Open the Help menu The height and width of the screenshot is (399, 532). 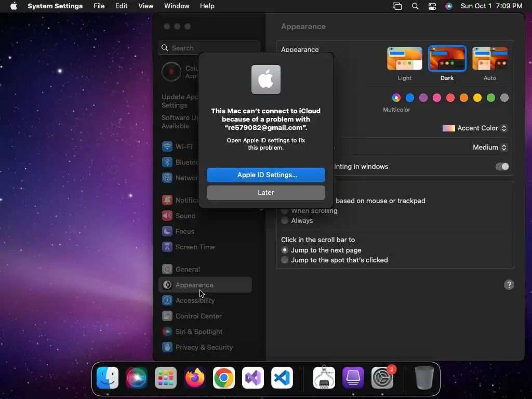[x=207, y=6]
